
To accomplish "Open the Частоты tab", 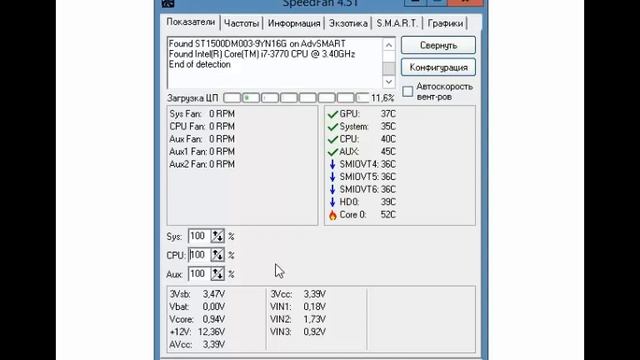I will (241, 23).
